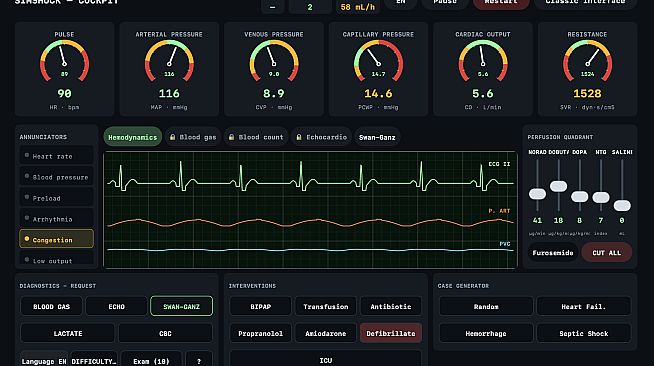The height and width of the screenshot is (366, 654).
Task: Click the NORAD slider handle
Action: click(537, 193)
